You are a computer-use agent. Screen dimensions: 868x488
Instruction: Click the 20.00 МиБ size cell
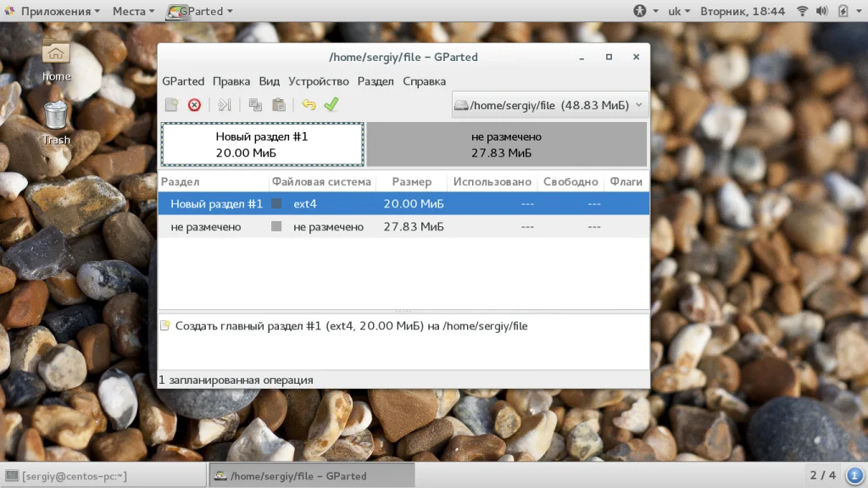(x=414, y=203)
